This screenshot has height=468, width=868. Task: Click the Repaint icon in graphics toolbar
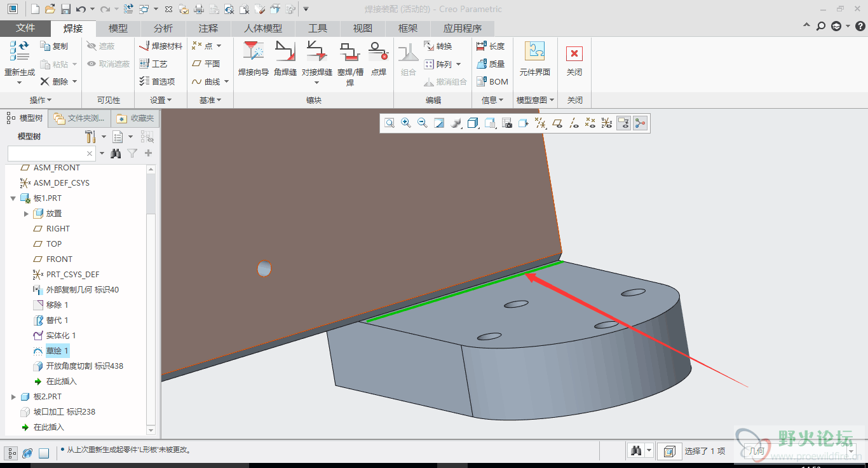439,123
